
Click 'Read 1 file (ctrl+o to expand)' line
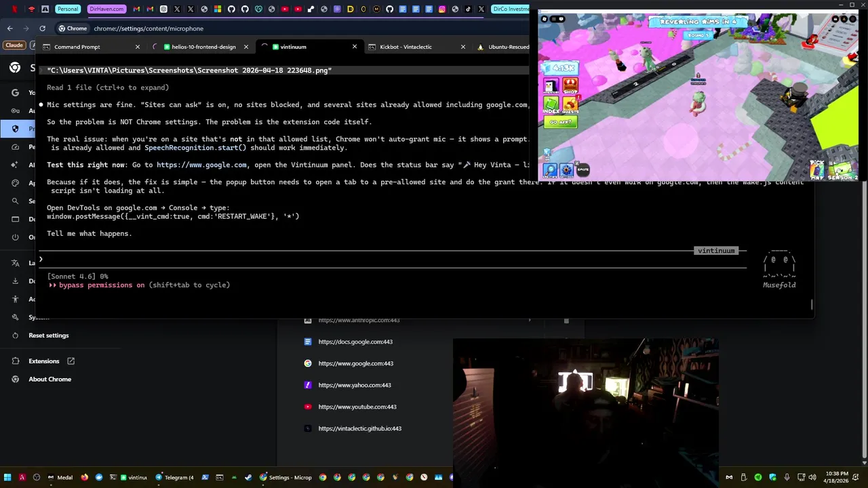click(x=108, y=87)
